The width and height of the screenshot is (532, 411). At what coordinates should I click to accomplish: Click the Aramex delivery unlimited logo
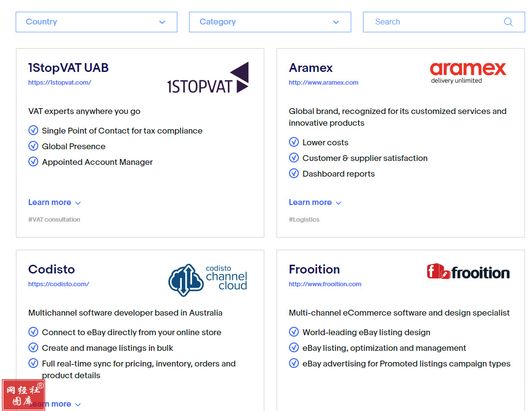[468, 73]
